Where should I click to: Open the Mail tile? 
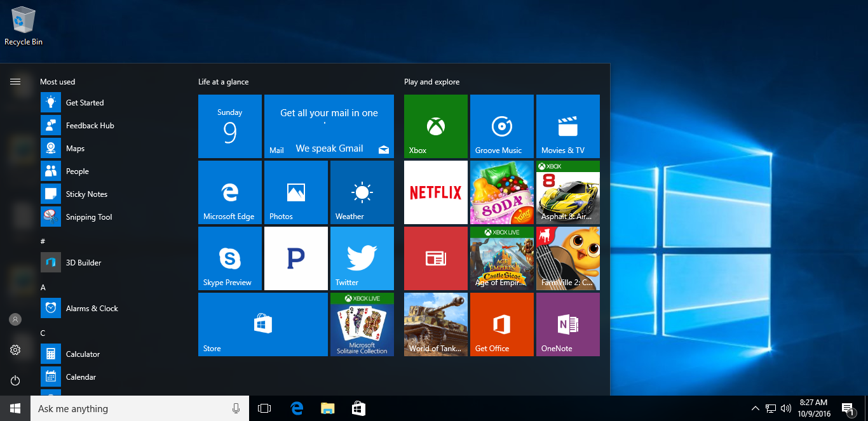(x=329, y=126)
